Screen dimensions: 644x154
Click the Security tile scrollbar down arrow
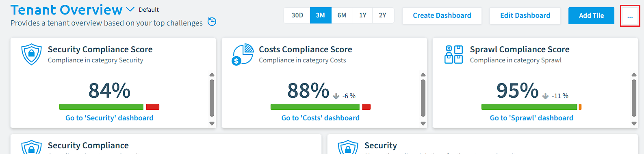pos(212,124)
